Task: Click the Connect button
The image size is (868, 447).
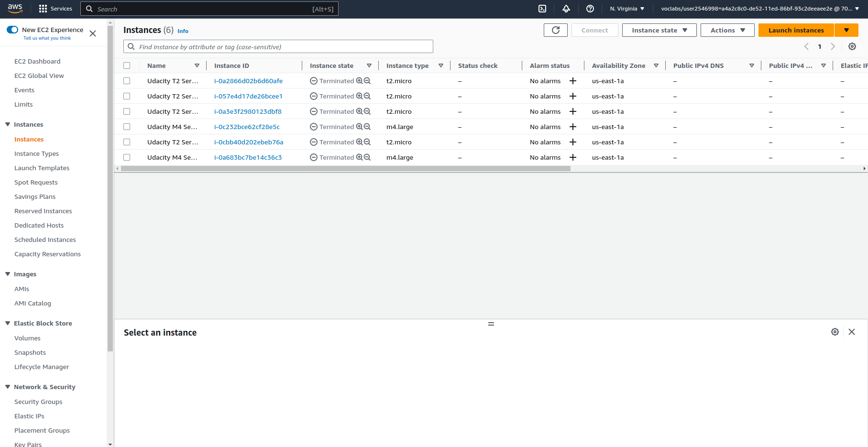Action: (595, 30)
